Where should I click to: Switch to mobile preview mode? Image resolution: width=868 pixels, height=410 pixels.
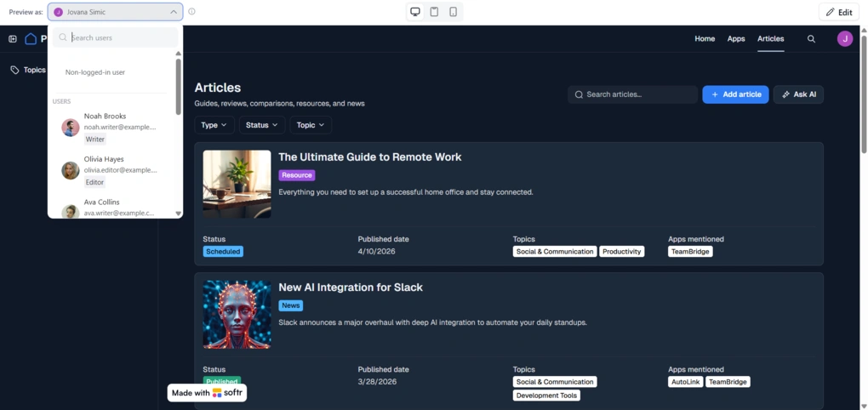point(453,12)
